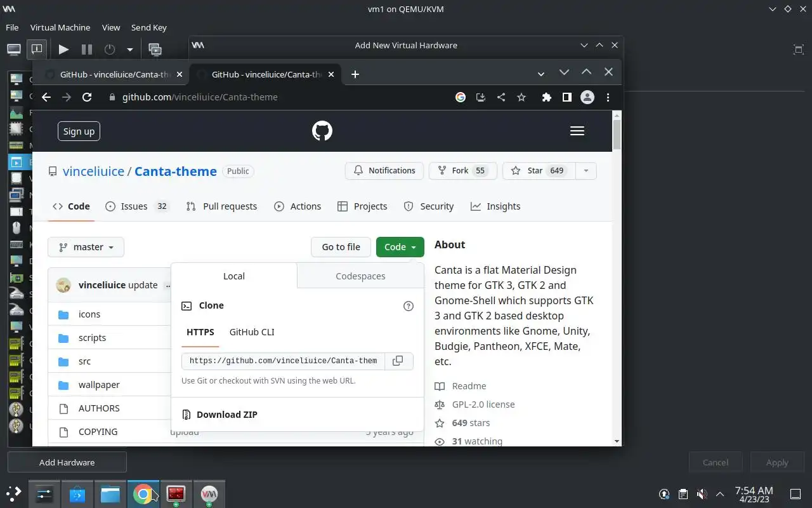Open the Readme link in About
The image size is (812, 508).
[469, 386]
